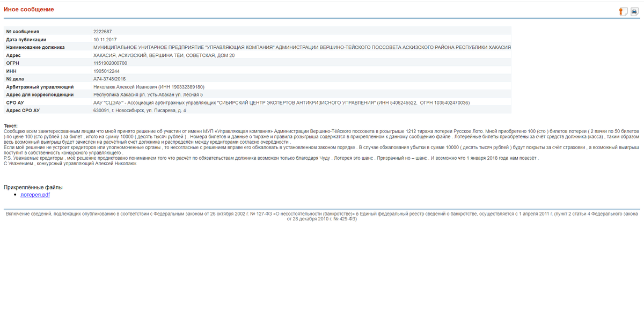644x317 pixels.
Task: Open attached file лотерея.pdf
Action: [35, 195]
